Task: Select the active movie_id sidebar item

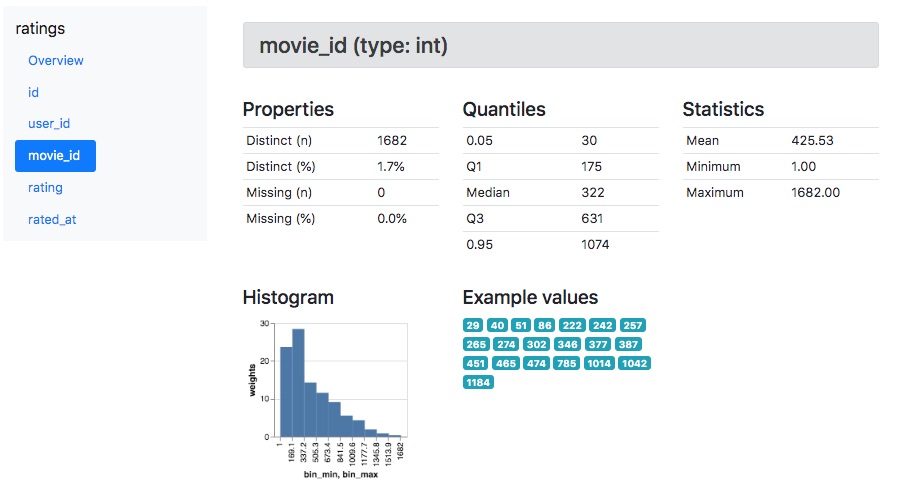Action: click(55, 156)
